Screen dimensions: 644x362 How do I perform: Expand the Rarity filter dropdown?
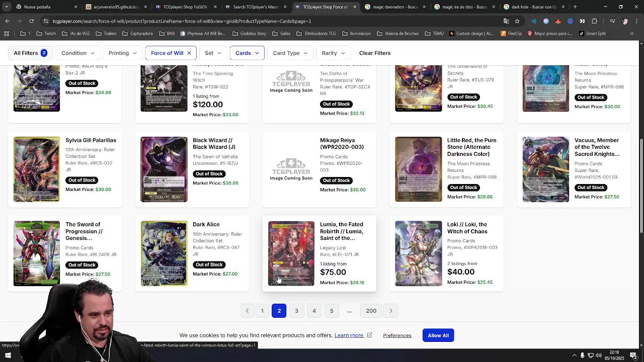[x=334, y=53]
